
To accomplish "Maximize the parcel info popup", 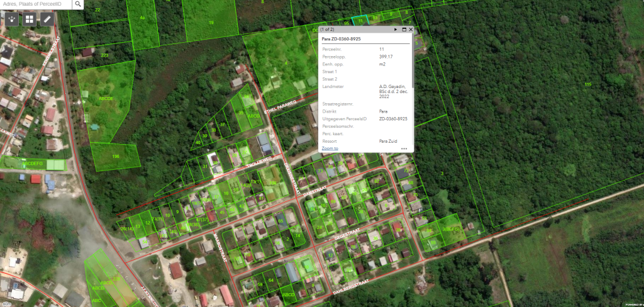I will click(404, 29).
